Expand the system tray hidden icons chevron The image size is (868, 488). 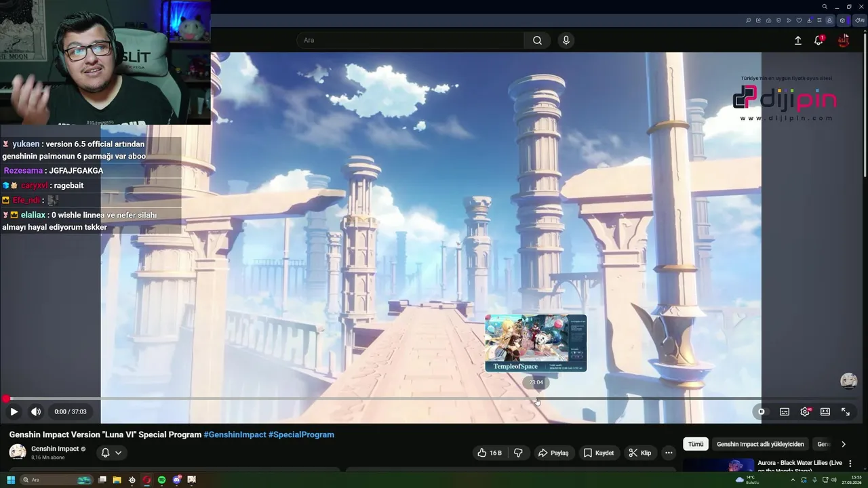pyautogui.click(x=793, y=480)
